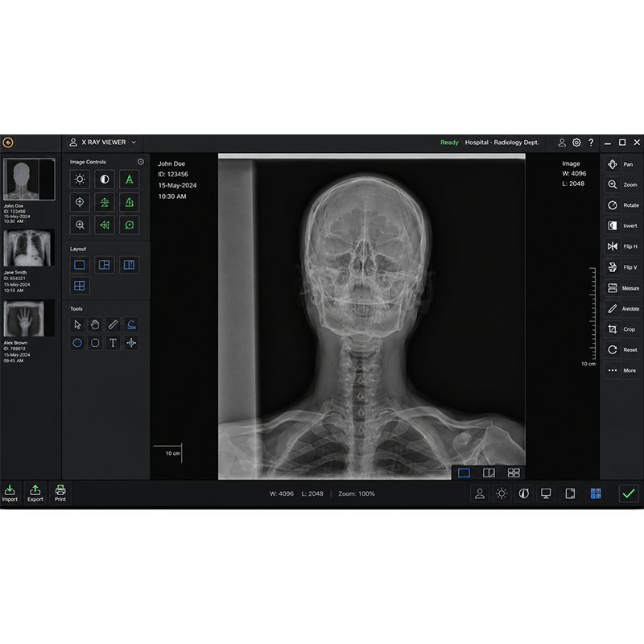Select Alex Brown hand X-ray thumbnail
The width and height of the screenshot is (644, 644).
29,318
